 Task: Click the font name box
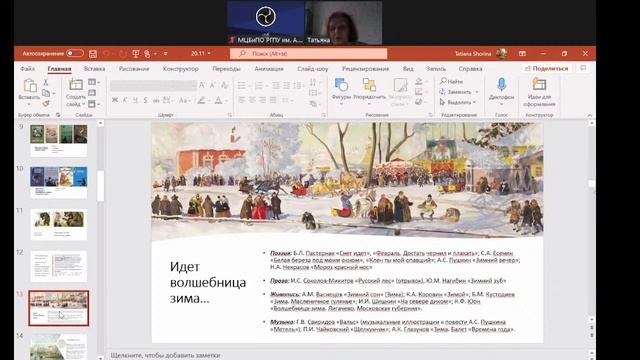point(153,85)
